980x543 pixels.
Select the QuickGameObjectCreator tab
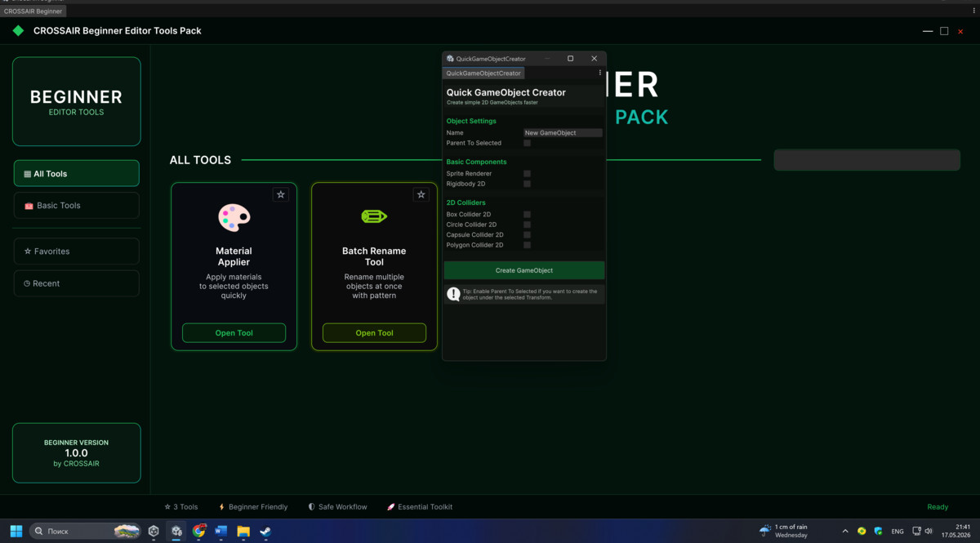coord(483,73)
